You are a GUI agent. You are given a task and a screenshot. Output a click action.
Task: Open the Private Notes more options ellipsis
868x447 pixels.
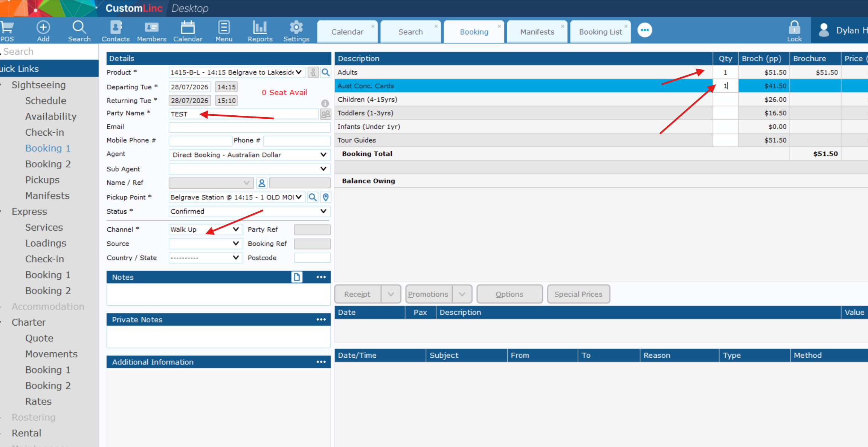[321, 320]
